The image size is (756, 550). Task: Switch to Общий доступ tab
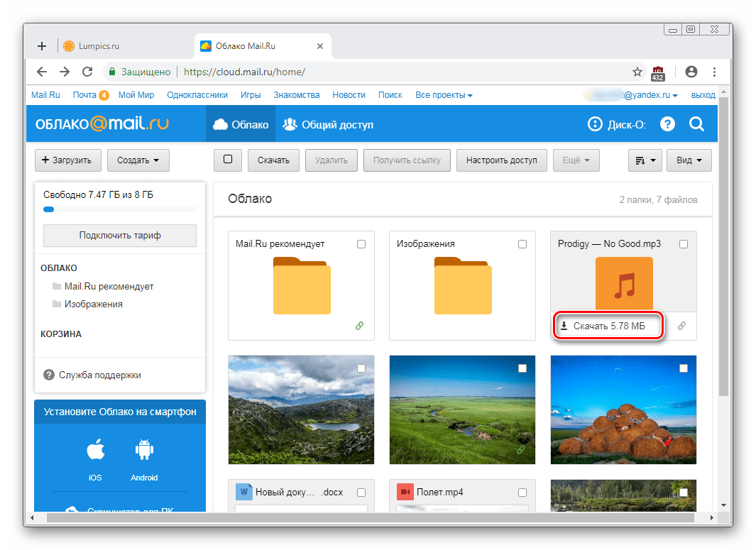click(328, 125)
